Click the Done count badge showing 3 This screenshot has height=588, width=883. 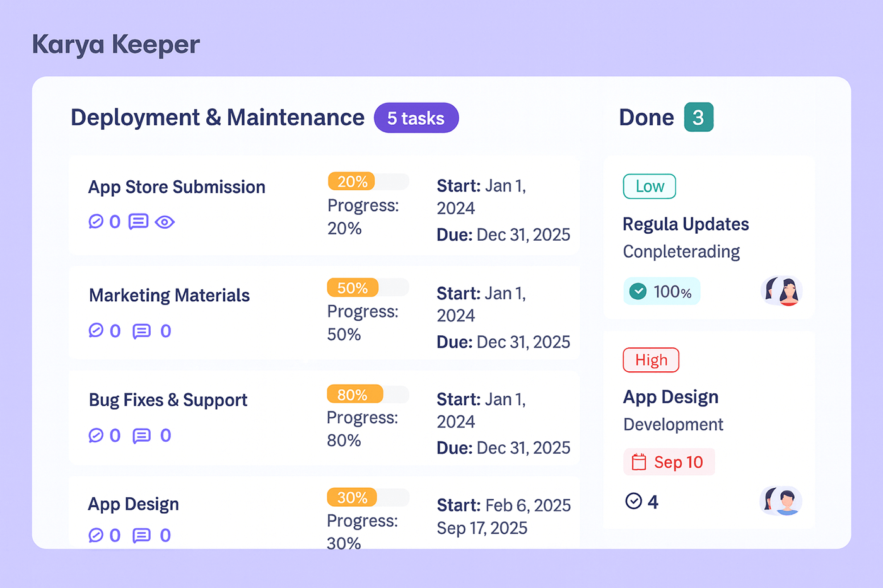click(x=699, y=117)
